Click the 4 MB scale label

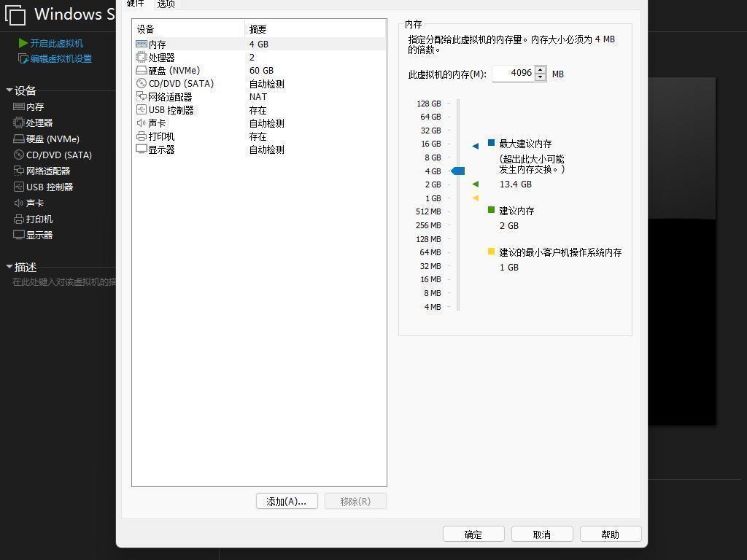[433, 307]
